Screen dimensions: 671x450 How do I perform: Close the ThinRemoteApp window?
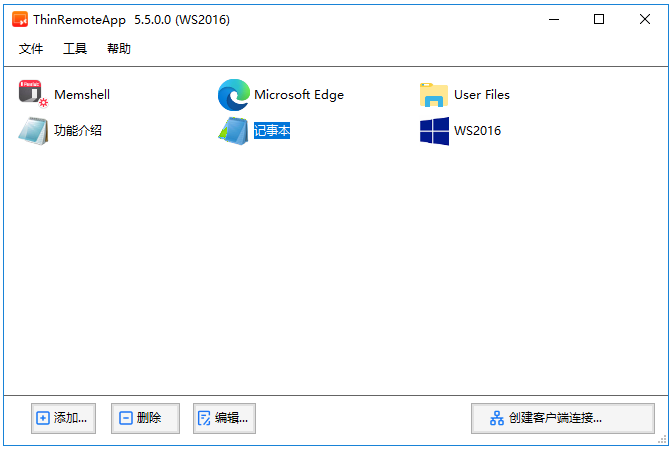pyautogui.click(x=645, y=19)
